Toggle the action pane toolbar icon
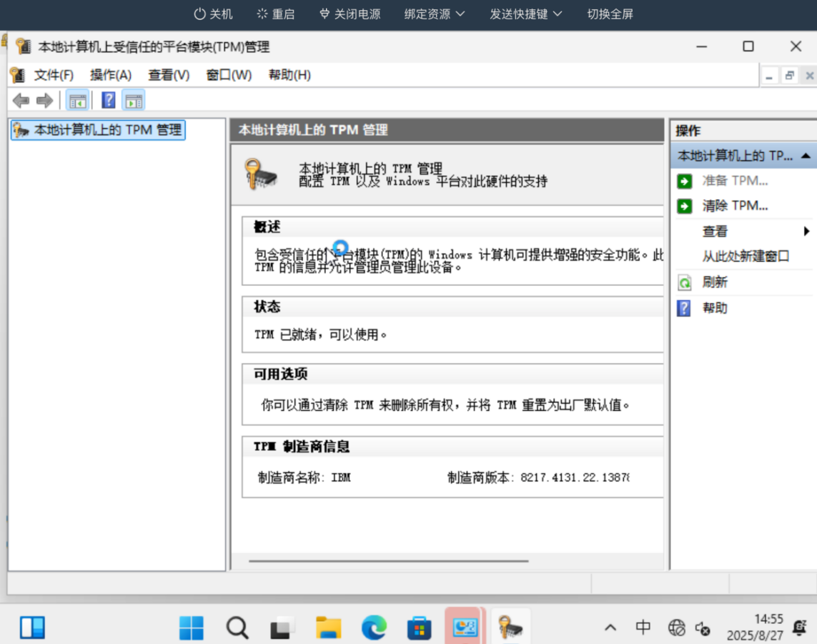 point(134,100)
